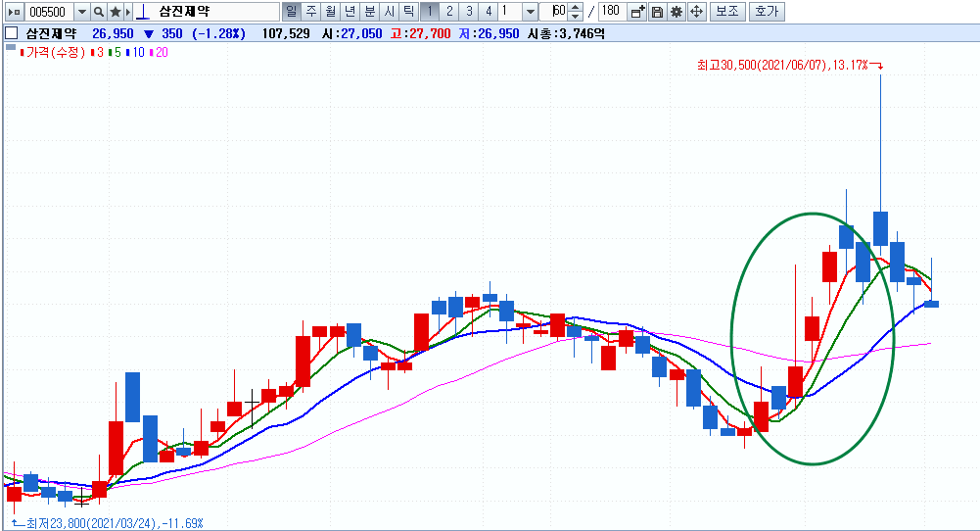Viewport: 980px width, 531px height.
Task: Click the 최고30,500 high annotation label
Action: click(x=782, y=65)
